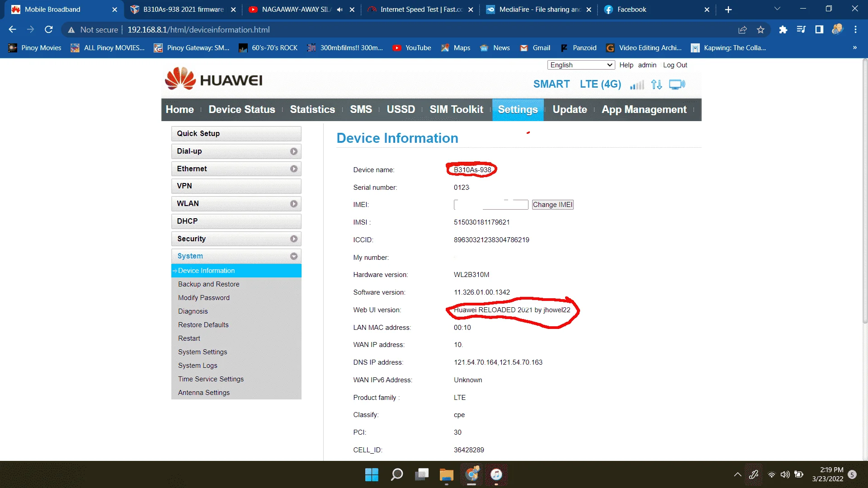868x488 pixels.
Task: Open Modify Password page
Action: pos(203,298)
